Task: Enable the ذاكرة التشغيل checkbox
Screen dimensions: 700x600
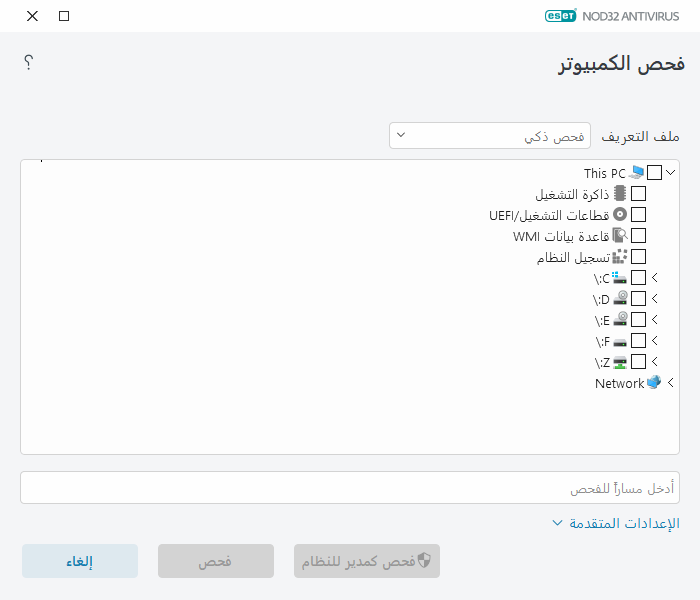Action: [638, 193]
